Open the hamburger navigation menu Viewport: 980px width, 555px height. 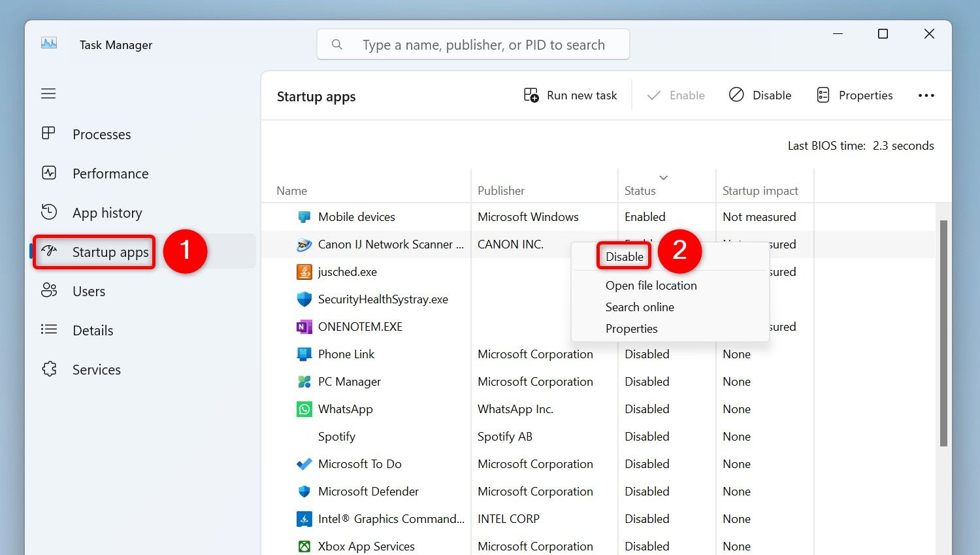pos(48,93)
